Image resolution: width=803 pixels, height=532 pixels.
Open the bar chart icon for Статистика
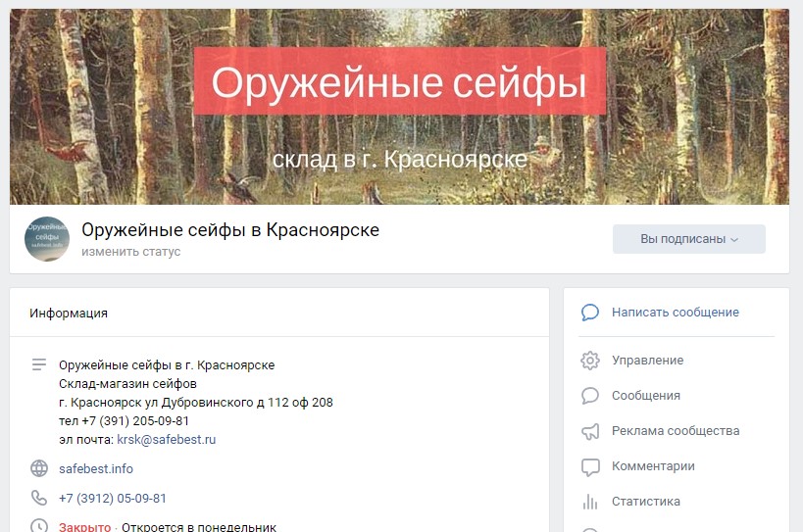(x=590, y=502)
